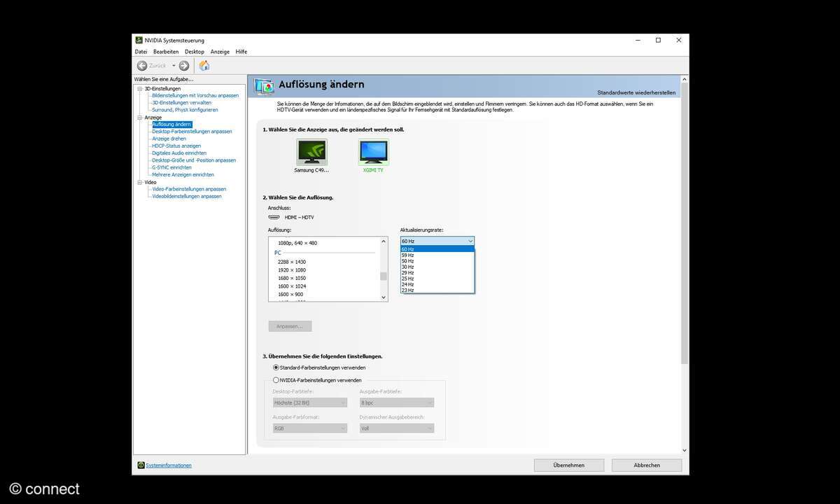840x504 pixels.
Task: Select the Samsung C49 display icon
Action: (311, 152)
